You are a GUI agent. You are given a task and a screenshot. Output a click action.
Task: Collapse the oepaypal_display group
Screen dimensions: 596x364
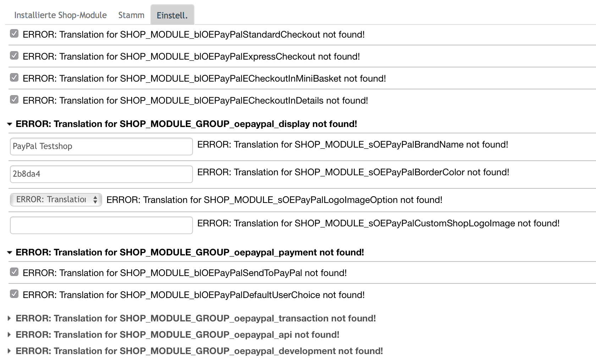pyautogui.click(x=10, y=124)
